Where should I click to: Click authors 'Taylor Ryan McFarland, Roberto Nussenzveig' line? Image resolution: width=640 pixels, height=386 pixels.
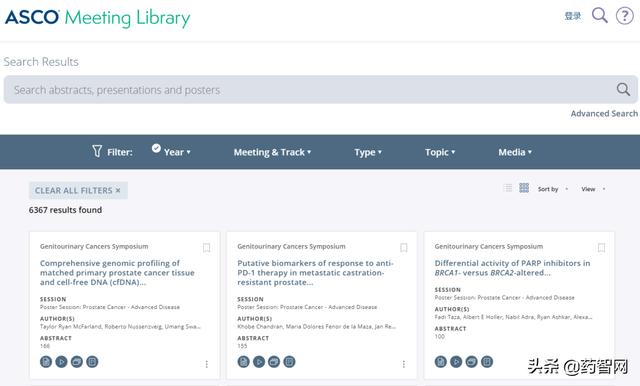point(120,326)
